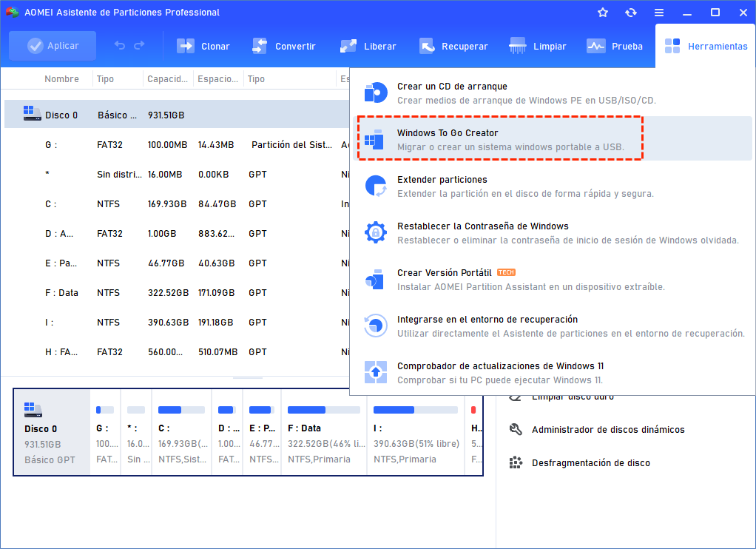The height and width of the screenshot is (549, 756).
Task: Click the Disco 0 drive icon in list
Action: pyautogui.click(x=33, y=114)
